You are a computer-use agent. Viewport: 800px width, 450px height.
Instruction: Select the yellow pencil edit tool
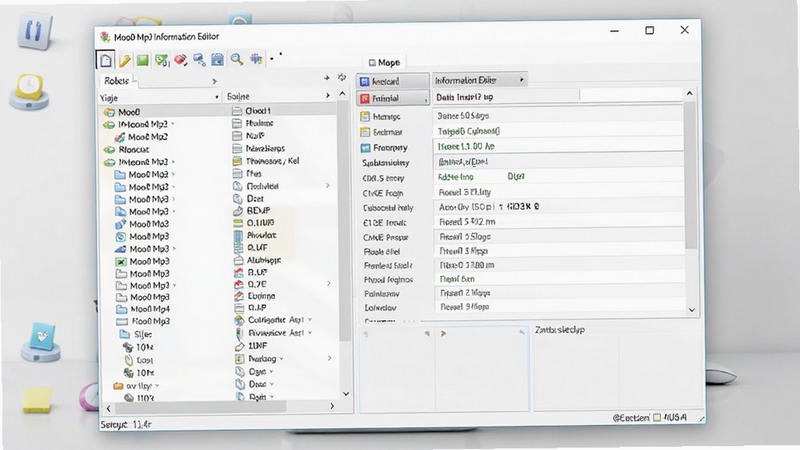(124, 61)
